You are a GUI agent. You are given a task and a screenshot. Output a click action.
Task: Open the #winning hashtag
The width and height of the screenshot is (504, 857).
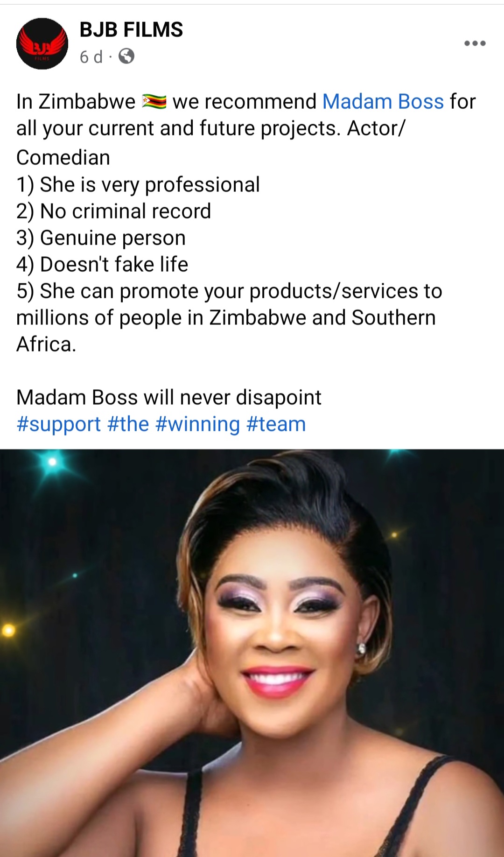point(198,424)
